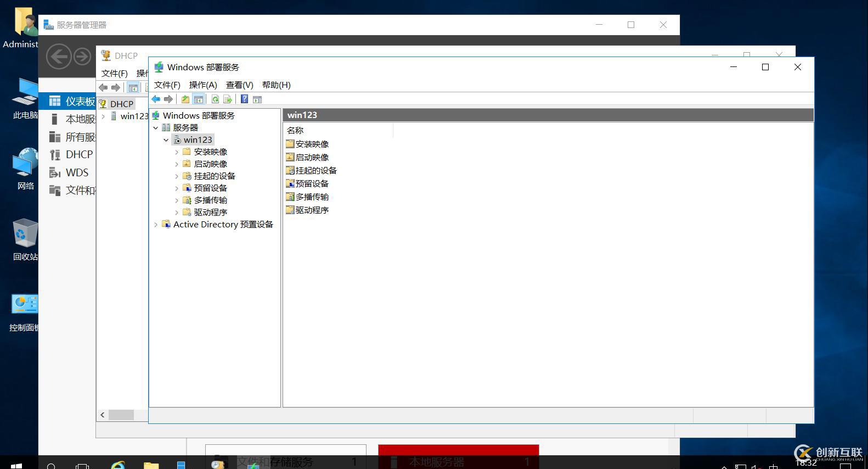
Task: Open the 查看(V) menu in Windows 部署服务
Action: [240, 85]
